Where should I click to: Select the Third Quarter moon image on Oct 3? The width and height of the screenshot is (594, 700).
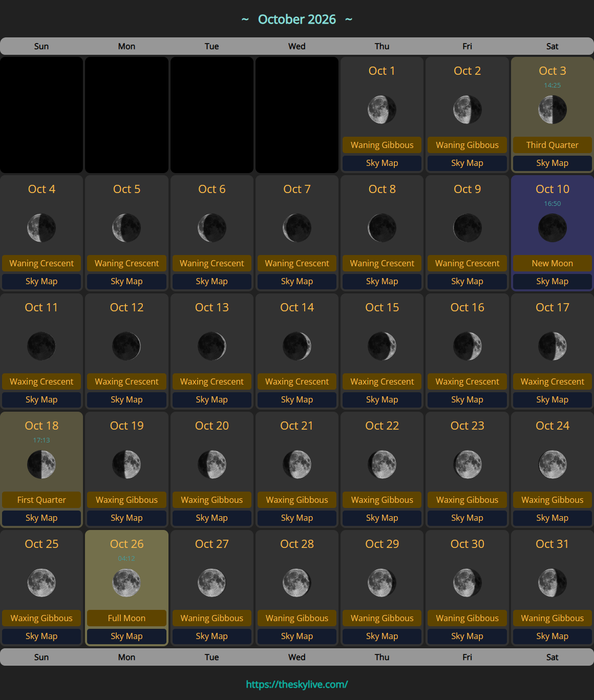pyautogui.click(x=552, y=109)
